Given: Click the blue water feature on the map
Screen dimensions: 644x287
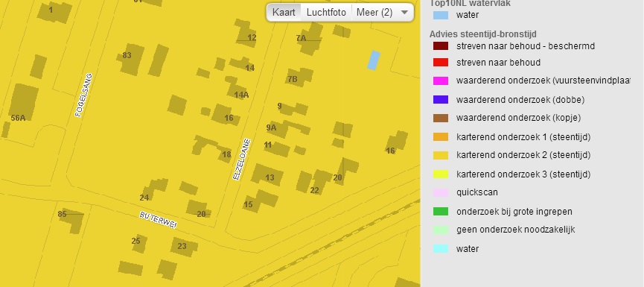Looking at the screenshot, I should [x=373, y=60].
